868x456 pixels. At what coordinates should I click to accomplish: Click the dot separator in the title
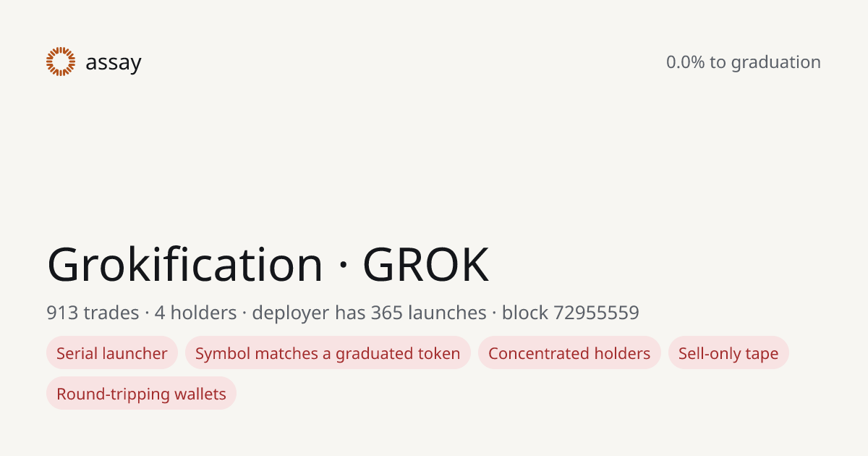click(x=343, y=266)
